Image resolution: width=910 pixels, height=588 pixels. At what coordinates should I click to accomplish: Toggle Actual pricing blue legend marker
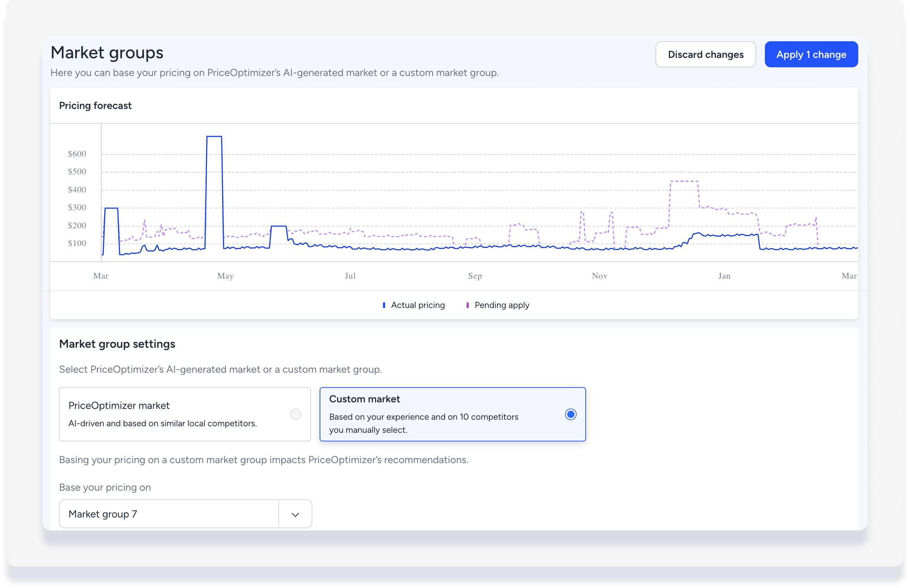tap(384, 305)
